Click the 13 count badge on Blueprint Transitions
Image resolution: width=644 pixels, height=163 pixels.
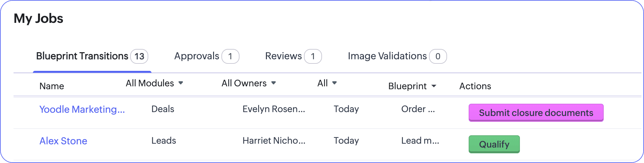pyautogui.click(x=139, y=56)
